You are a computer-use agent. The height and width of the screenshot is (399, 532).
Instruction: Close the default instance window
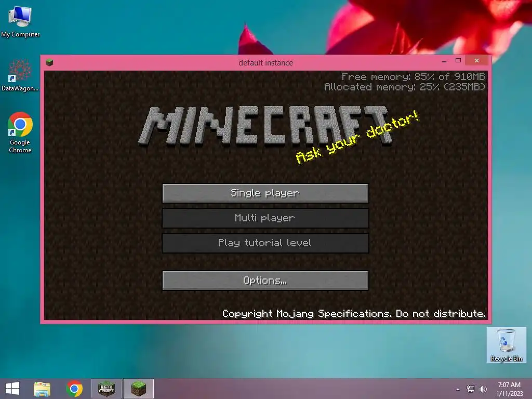[477, 61]
